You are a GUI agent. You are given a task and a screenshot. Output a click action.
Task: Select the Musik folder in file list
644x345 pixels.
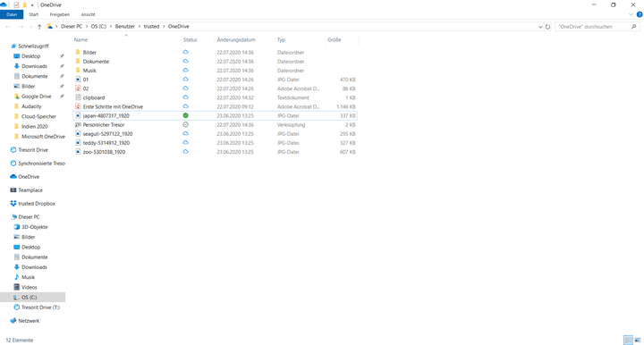point(89,71)
